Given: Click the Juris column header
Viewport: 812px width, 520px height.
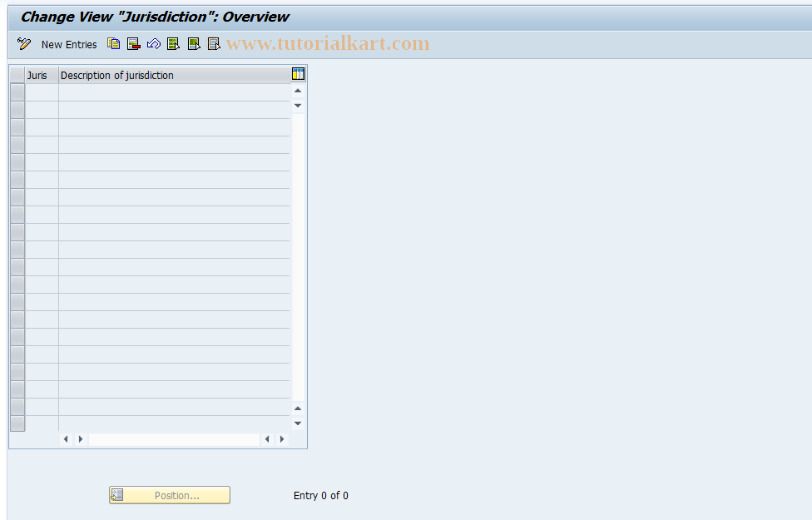Looking at the screenshot, I should pos(42,75).
